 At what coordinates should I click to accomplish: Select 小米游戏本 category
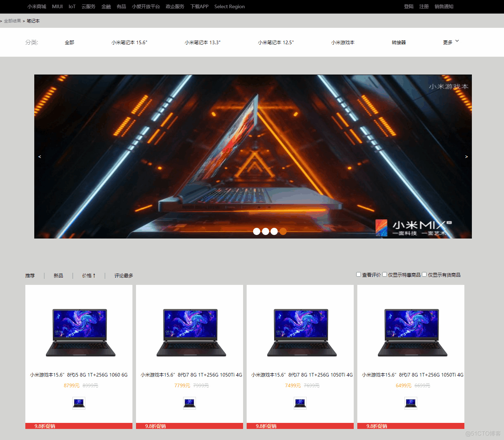pyautogui.click(x=343, y=42)
